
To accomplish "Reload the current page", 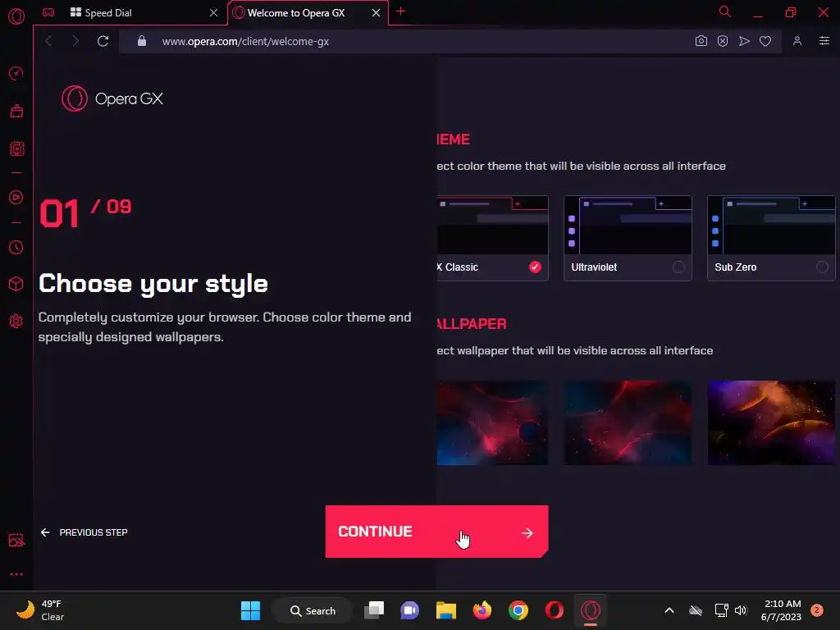I will (x=103, y=41).
